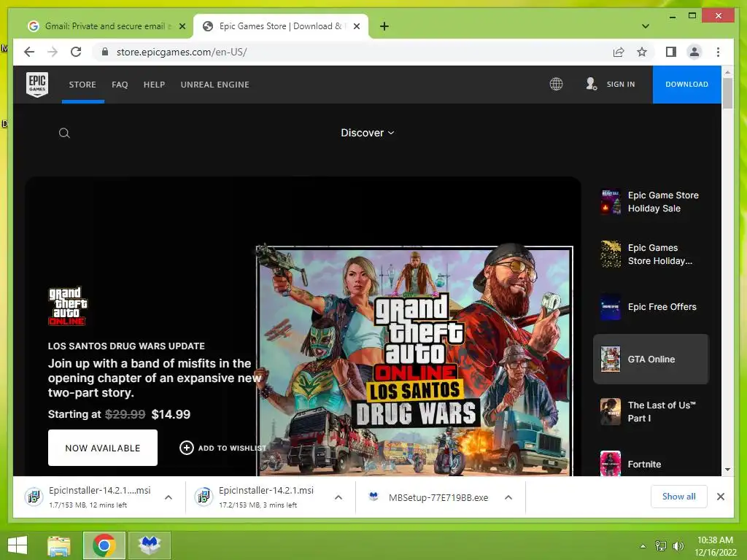
Task: Click the Grand Theft Auto Online small logo
Action: (x=68, y=306)
